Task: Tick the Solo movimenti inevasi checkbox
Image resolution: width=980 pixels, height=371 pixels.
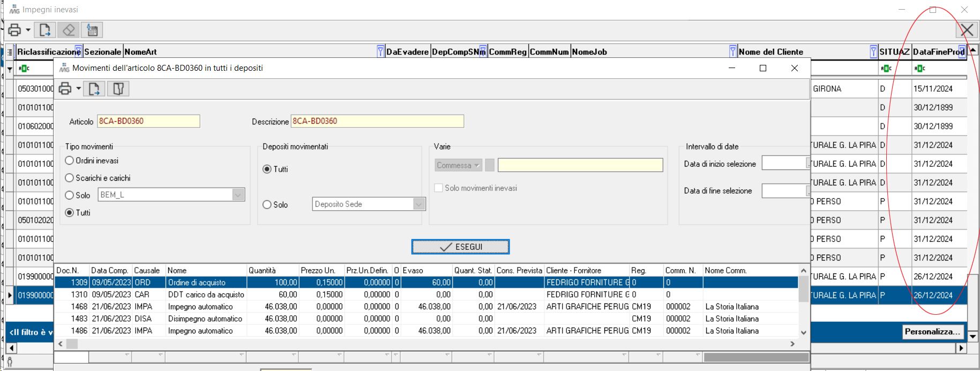Action: click(438, 188)
